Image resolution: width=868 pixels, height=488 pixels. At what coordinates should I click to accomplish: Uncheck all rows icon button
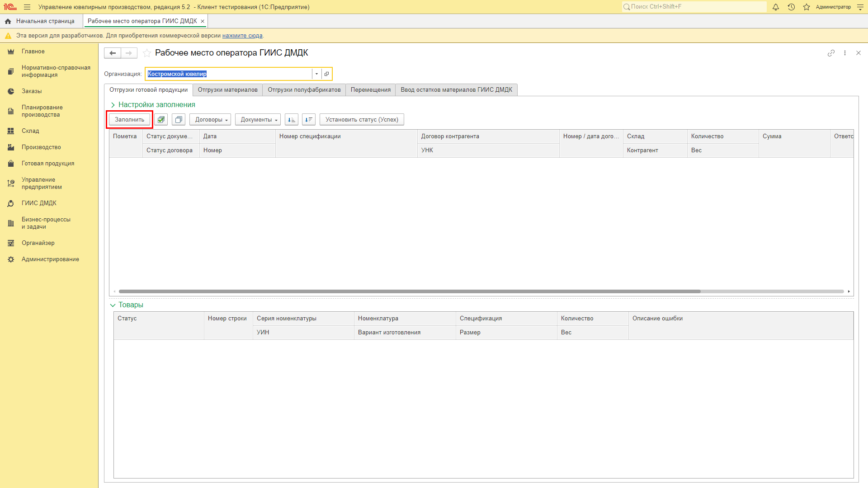click(x=179, y=120)
